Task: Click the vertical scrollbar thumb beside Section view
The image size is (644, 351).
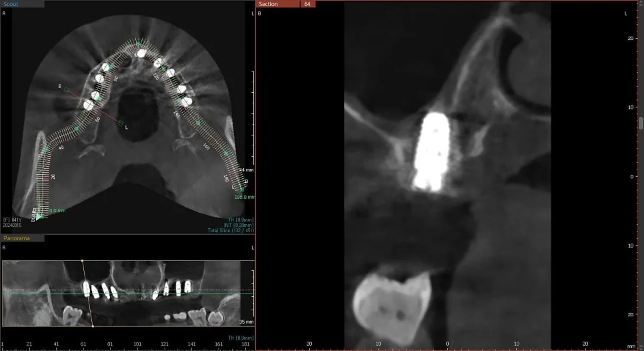Action: (x=640, y=123)
